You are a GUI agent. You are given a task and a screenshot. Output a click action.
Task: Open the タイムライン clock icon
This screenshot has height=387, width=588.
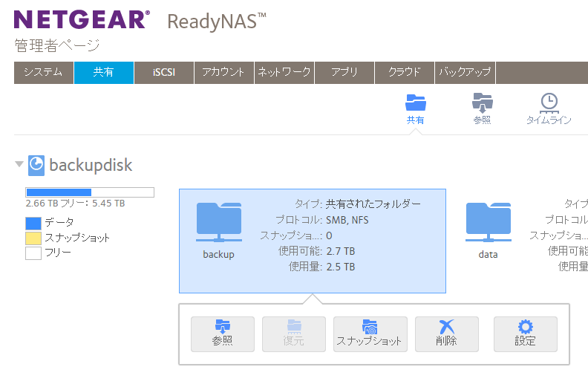[x=549, y=109]
